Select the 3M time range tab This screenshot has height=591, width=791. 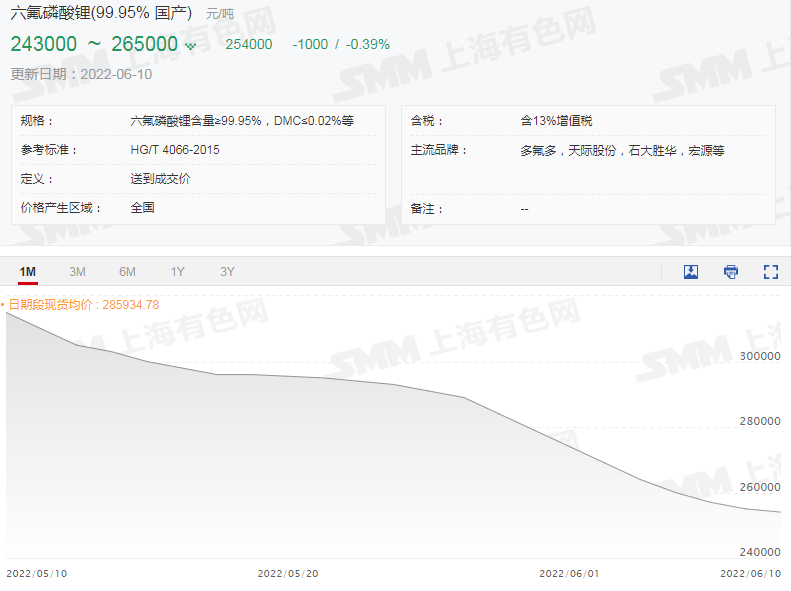(77, 272)
